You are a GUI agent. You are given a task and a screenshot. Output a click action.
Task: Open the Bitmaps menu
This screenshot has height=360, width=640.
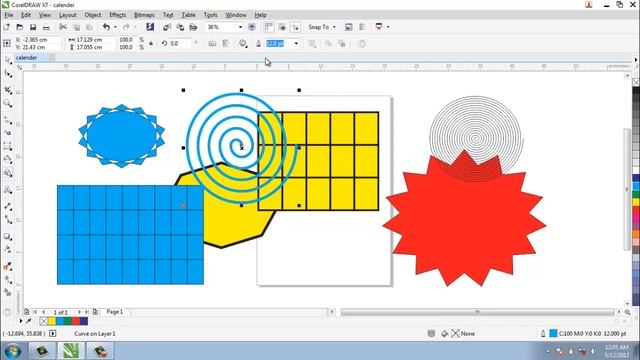point(144,15)
